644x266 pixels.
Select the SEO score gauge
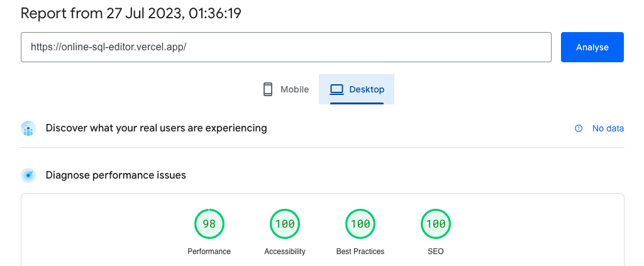(x=436, y=224)
